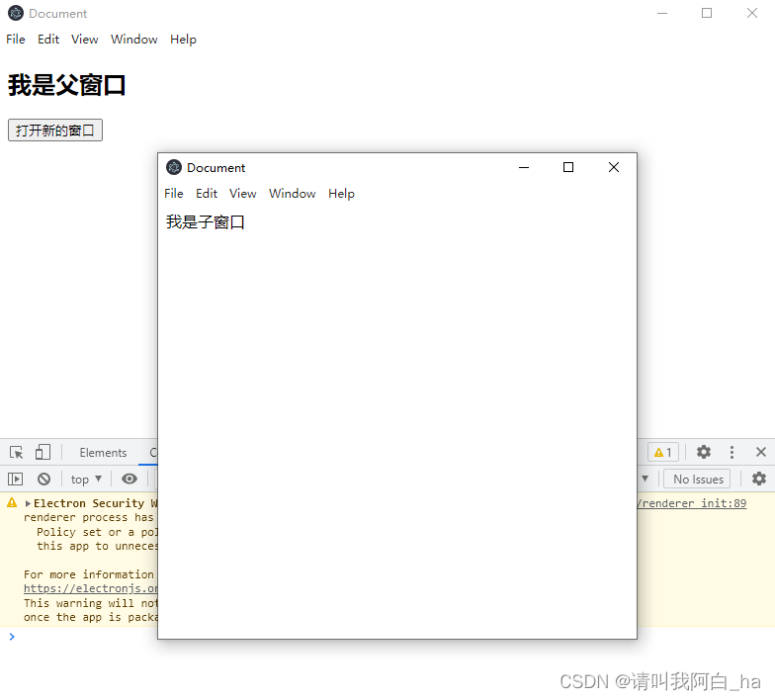
Task: Activate the inspect element picker icon
Action: click(17, 453)
